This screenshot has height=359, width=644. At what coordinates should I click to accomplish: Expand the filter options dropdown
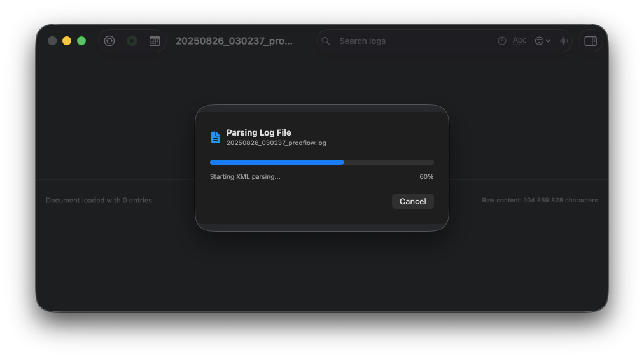542,41
